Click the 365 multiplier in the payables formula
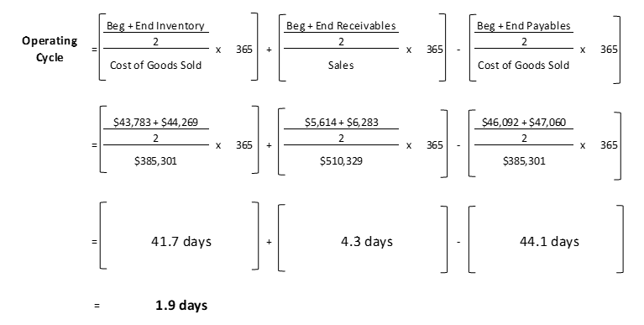This screenshot has width=644, height=325. tap(609, 50)
